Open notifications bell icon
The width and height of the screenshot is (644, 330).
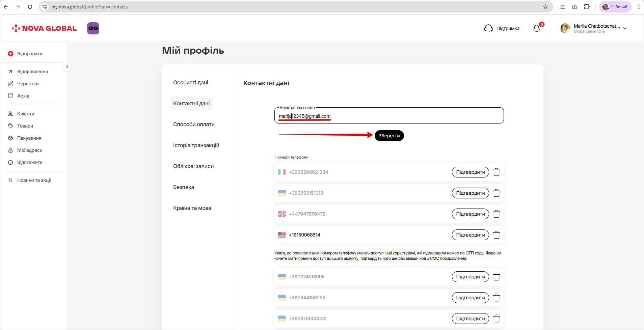tap(537, 28)
